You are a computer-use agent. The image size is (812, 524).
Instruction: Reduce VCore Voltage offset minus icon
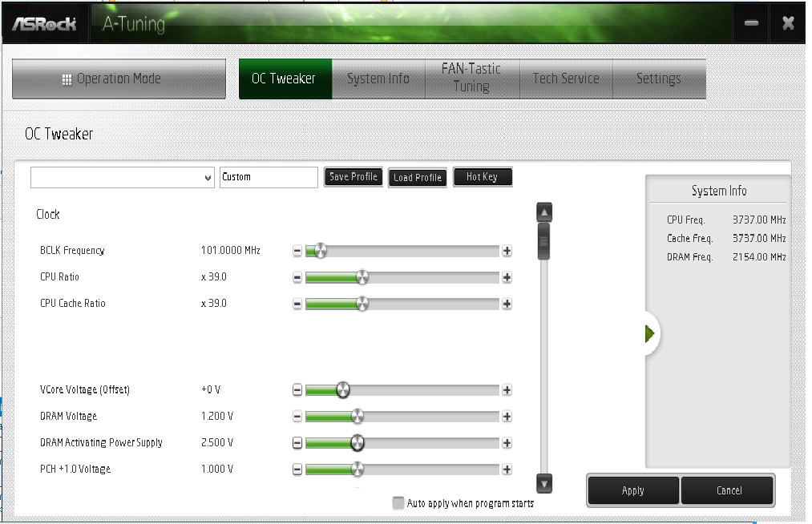pyautogui.click(x=297, y=390)
